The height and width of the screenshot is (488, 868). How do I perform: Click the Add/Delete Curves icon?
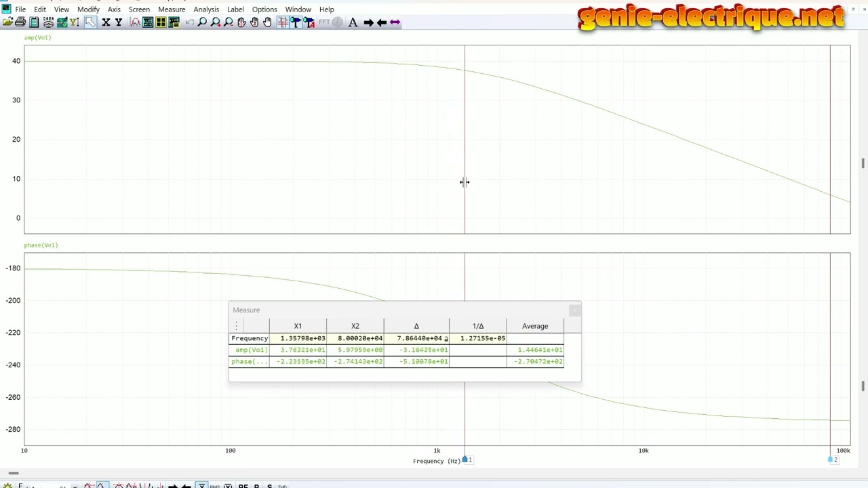pos(135,22)
